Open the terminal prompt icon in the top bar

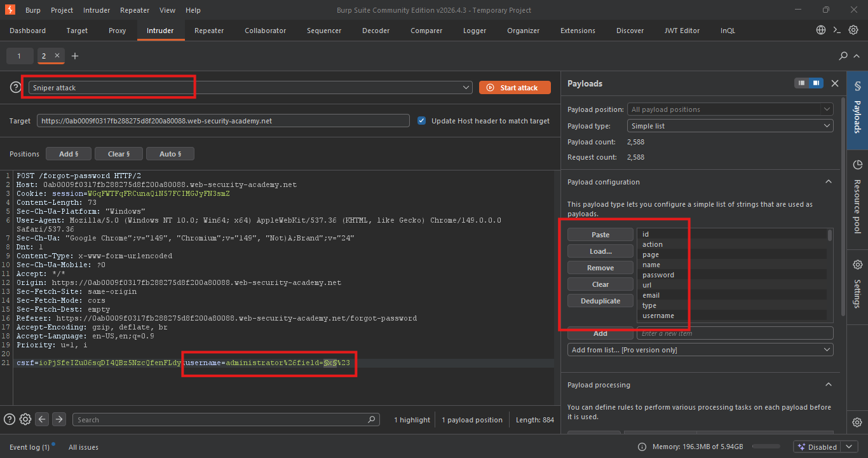(837, 30)
